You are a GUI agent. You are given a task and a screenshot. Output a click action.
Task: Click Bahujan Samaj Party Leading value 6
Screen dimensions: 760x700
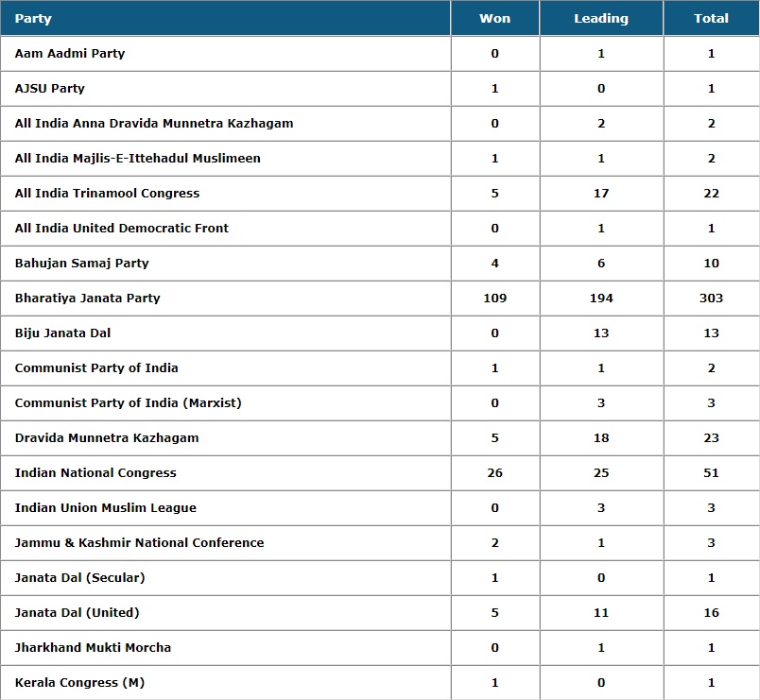[x=601, y=263]
